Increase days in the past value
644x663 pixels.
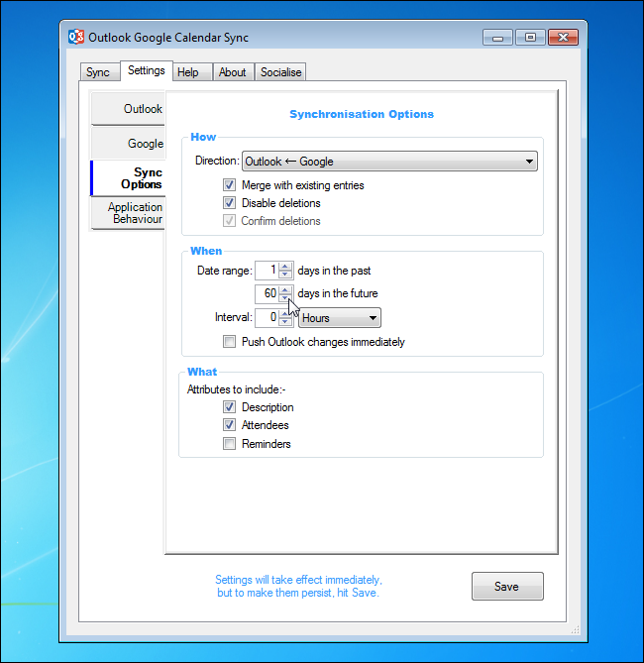[x=285, y=267]
